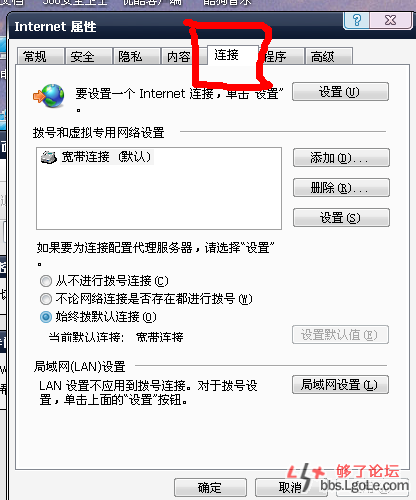Click the 设置(S) button beside list

[x=341, y=218]
